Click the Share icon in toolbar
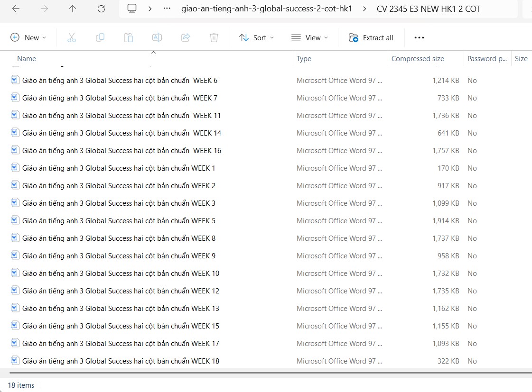The width and height of the screenshot is (532, 392). point(186,37)
